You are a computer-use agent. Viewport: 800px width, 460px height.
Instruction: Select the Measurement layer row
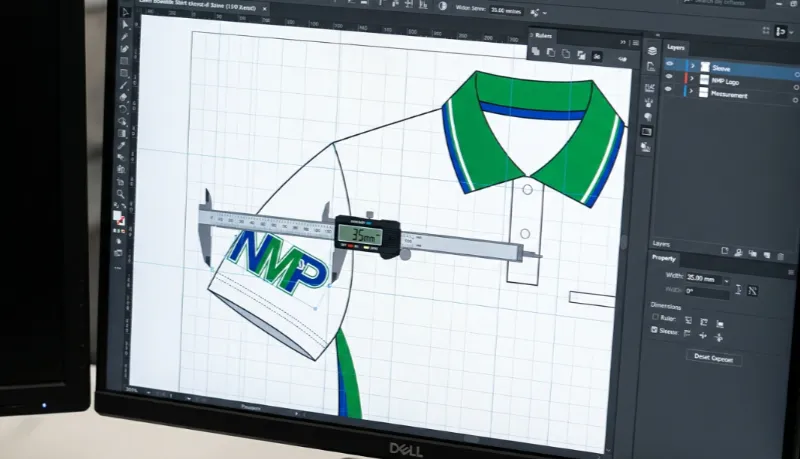(730, 94)
